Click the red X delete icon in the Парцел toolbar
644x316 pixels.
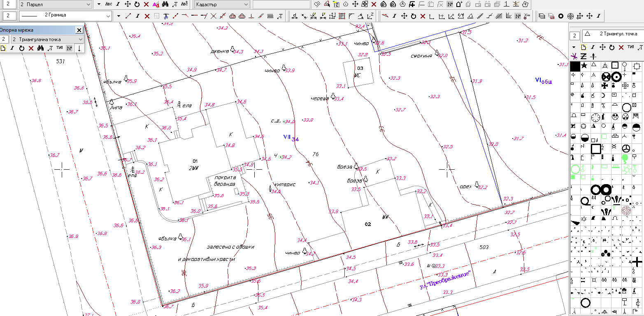pyautogui.click(x=146, y=4)
